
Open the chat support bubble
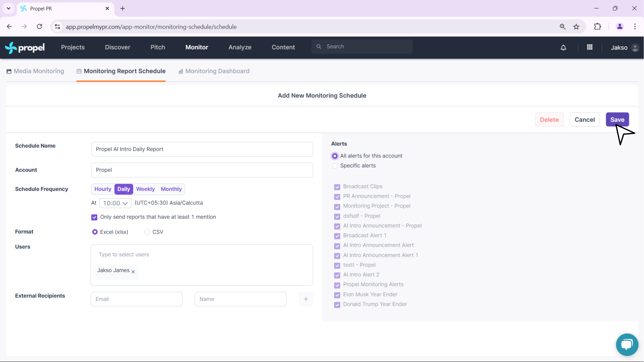click(x=627, y=345)
